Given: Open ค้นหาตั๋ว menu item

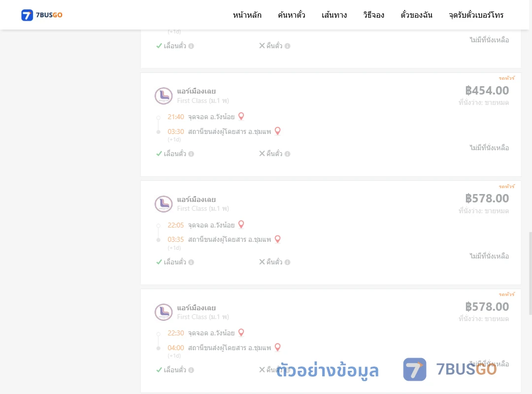Looking at the screenshot, I should click(292, 15).
